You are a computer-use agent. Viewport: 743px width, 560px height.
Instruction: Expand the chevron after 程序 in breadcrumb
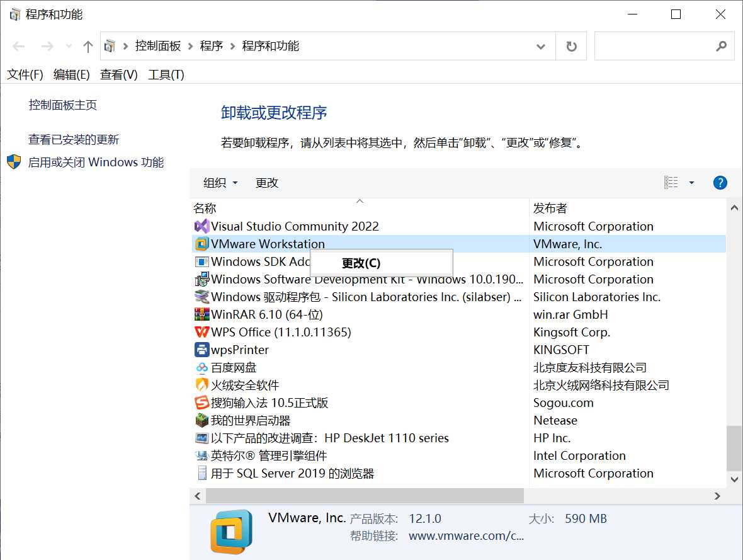coord(232,46)
